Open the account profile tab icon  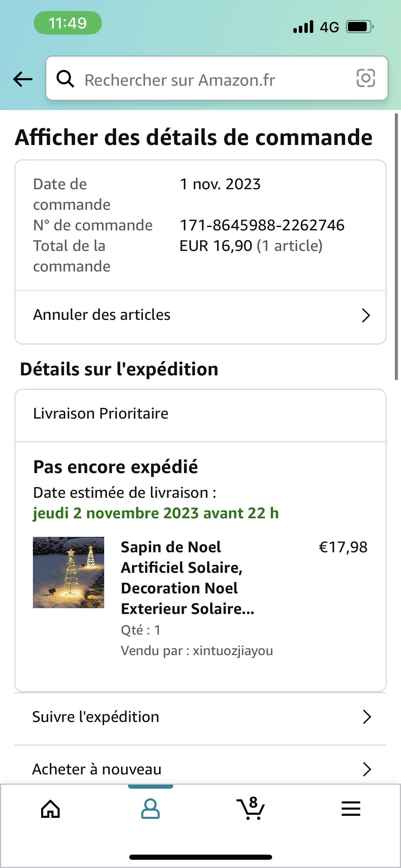coord(150,809)
